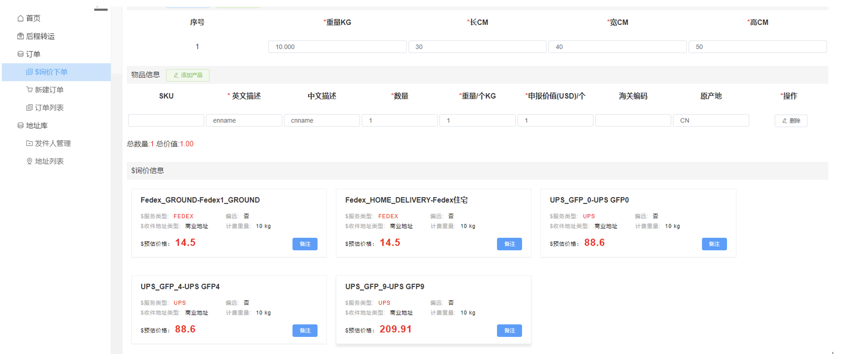This screenshot has height=354, width=868.
Task: Click the 原产地 field showing CN
Action: pos(711,120)
